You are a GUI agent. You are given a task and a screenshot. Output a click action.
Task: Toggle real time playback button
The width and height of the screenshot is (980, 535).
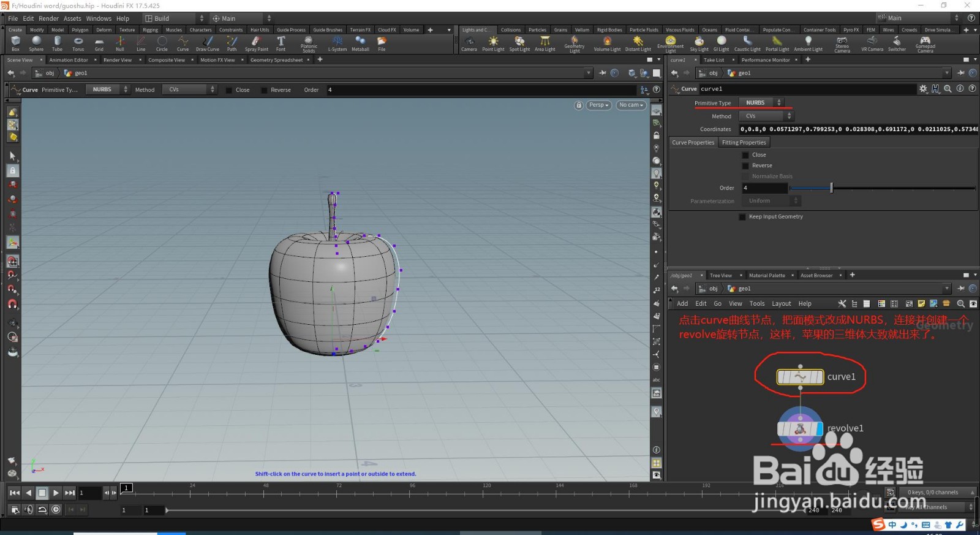56,509
